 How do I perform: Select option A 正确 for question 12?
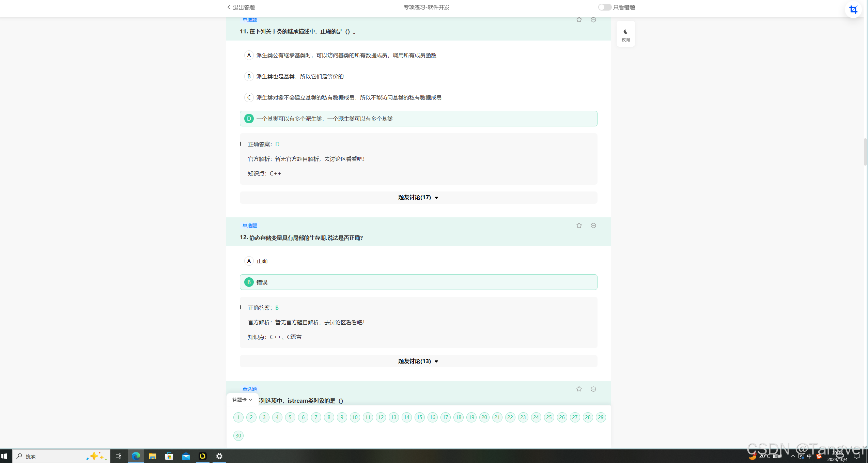point(418,261)
